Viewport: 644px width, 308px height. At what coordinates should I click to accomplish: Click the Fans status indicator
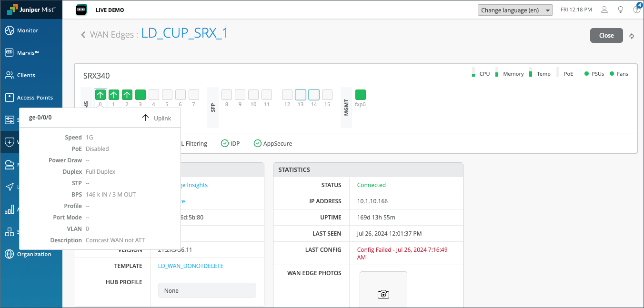click(x=619, y=74)
